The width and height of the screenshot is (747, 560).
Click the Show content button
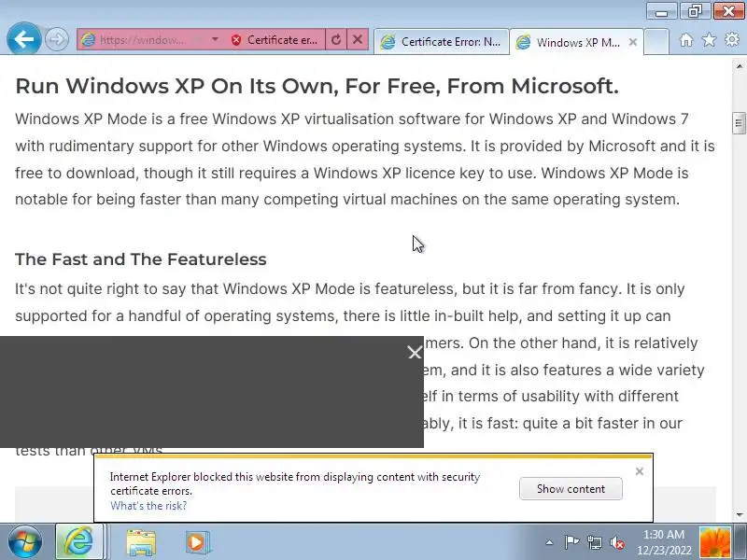571,488
